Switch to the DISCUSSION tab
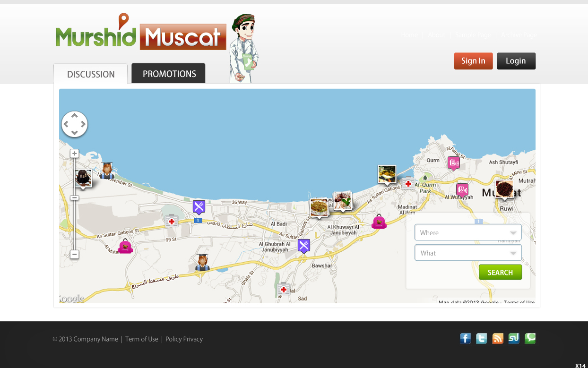This screenshot has width=588, height=368. 91,74
